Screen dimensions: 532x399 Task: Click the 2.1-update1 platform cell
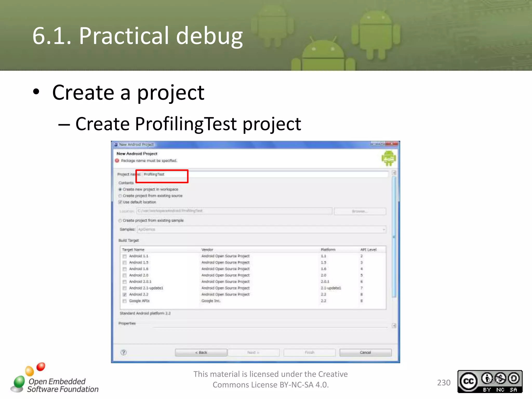(x=331, y=288)
